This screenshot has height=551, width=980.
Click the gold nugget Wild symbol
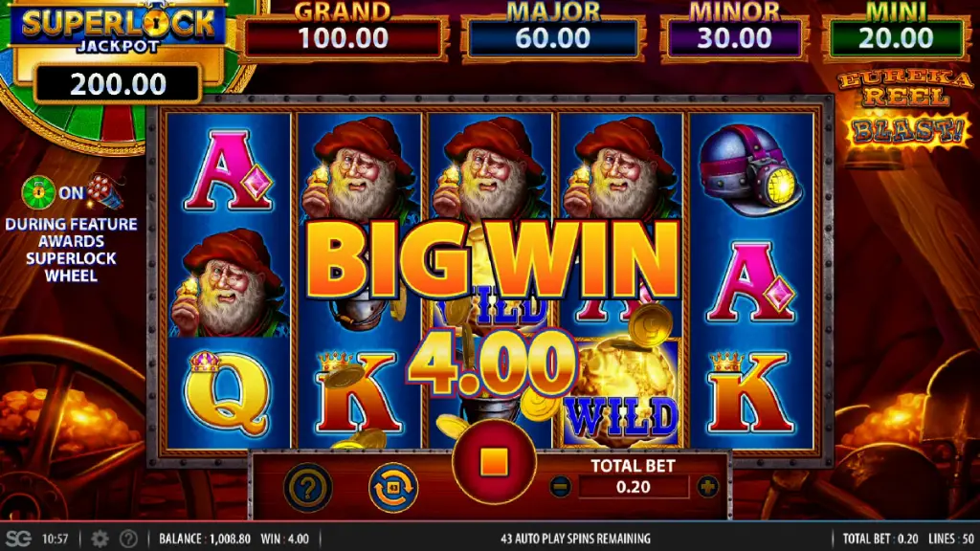click(623, 392)
